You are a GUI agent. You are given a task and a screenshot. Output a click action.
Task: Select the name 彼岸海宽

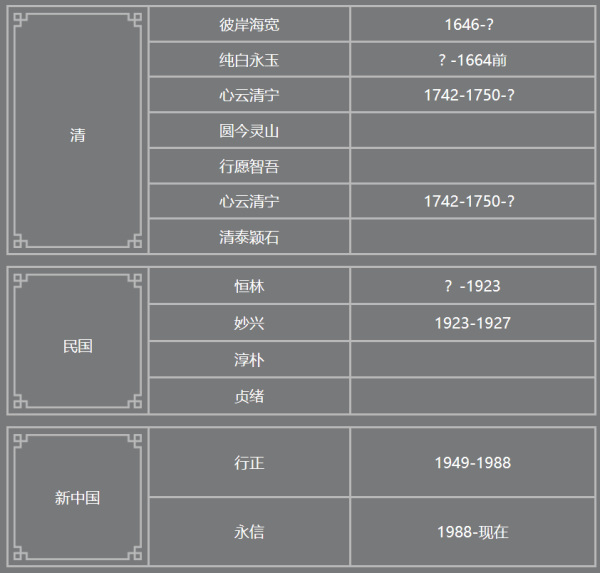click(249, 24)
